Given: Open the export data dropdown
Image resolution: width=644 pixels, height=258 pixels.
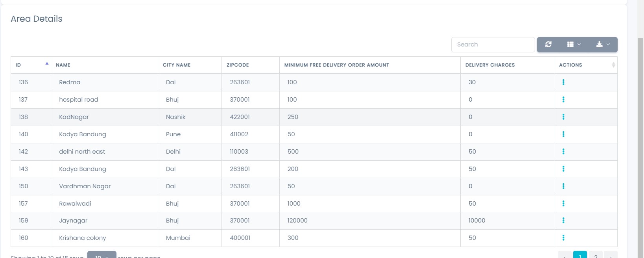Looking at the screenshot, I should click(603, 45).
